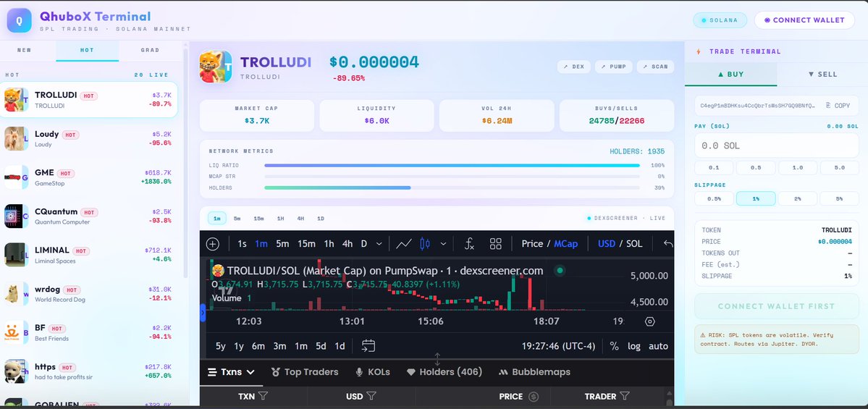Open the TRADER column filter icon
This screenshot has height=409, width=868.
pyautogui.click(x=625, y=396)
